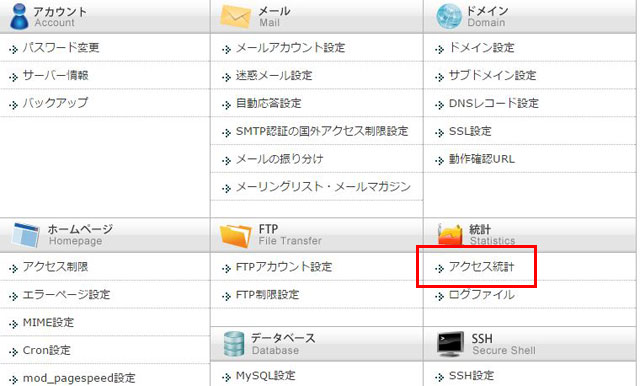
Task: Select ログファイル link
Action: 481,295
